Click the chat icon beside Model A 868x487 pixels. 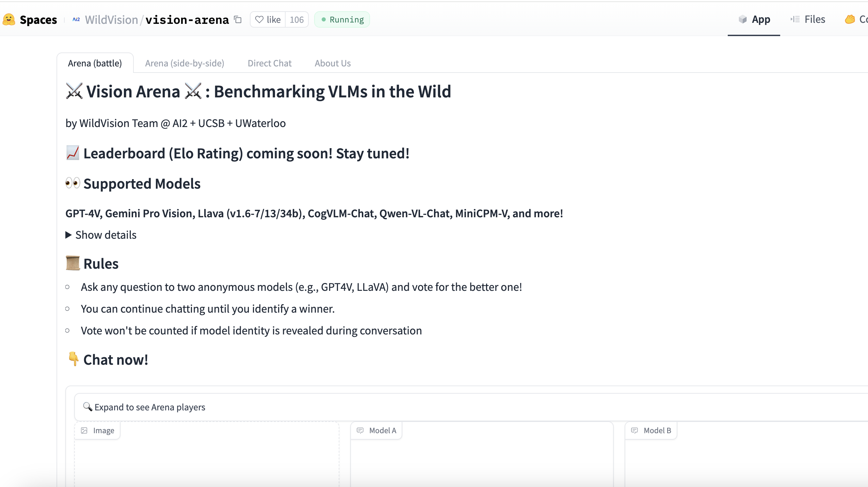pyautogui.click(x=360, y=430)
